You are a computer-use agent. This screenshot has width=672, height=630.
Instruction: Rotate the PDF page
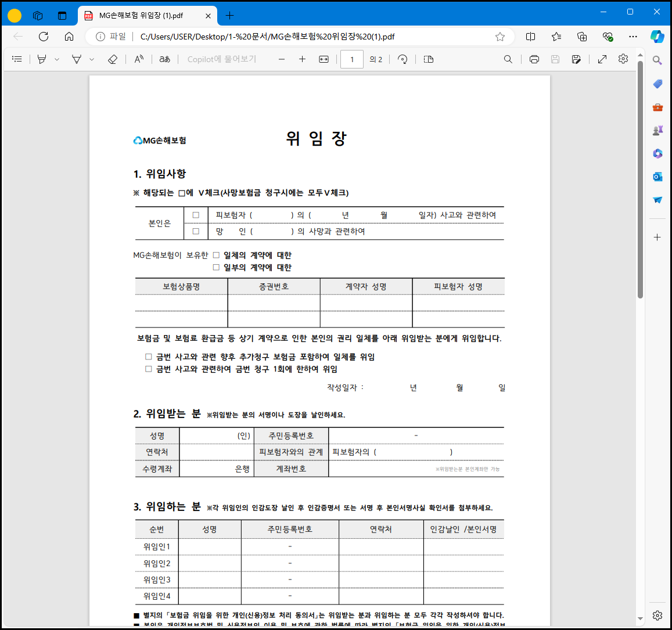403,59
